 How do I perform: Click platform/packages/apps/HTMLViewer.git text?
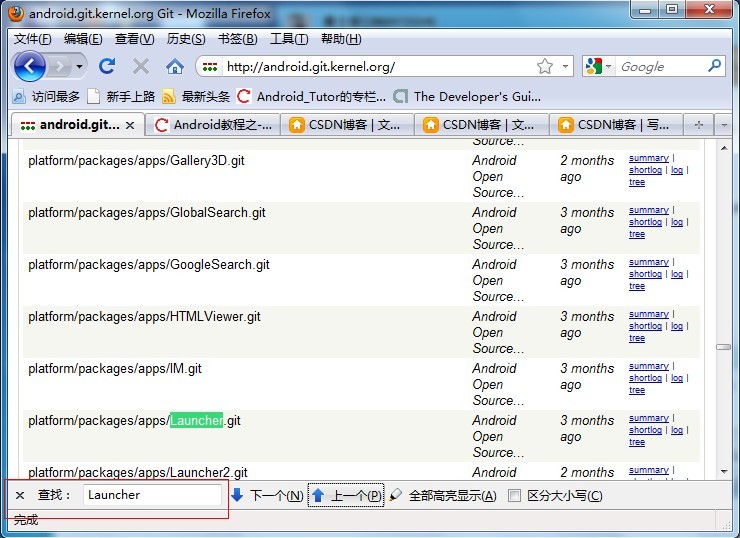[144, 317]
